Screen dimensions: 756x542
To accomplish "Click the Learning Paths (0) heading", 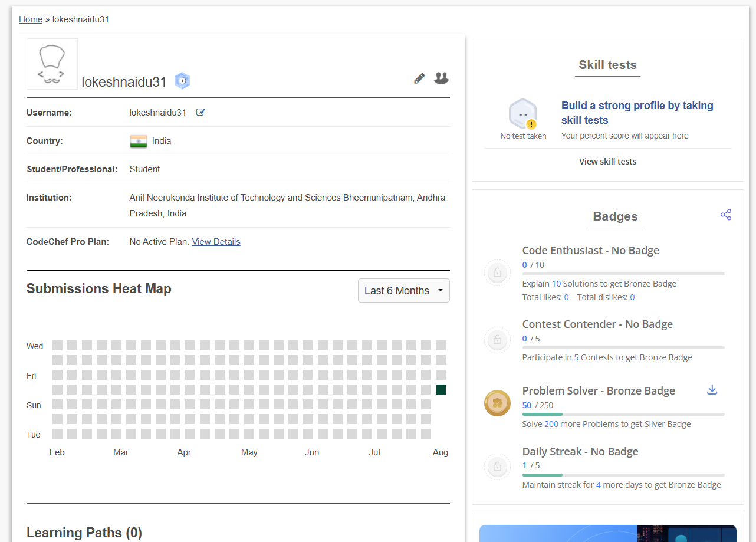I will click(84, 533).
